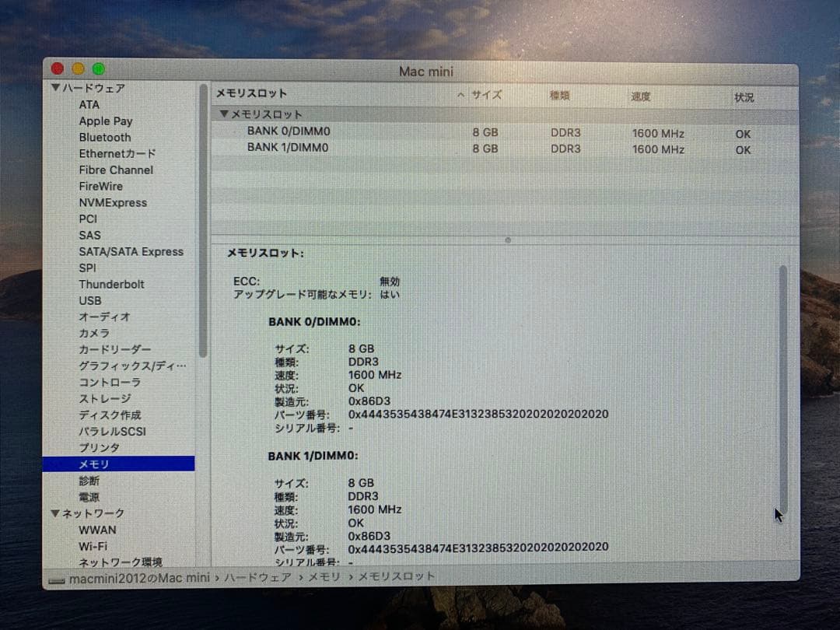Open the ストレージ (Storage) section
This screenshot has height=630, width=840.
[x=103, y=398]
